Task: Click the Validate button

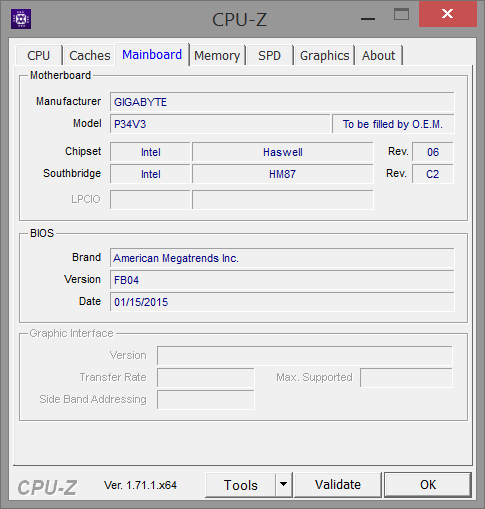Action: coord(338,484)
